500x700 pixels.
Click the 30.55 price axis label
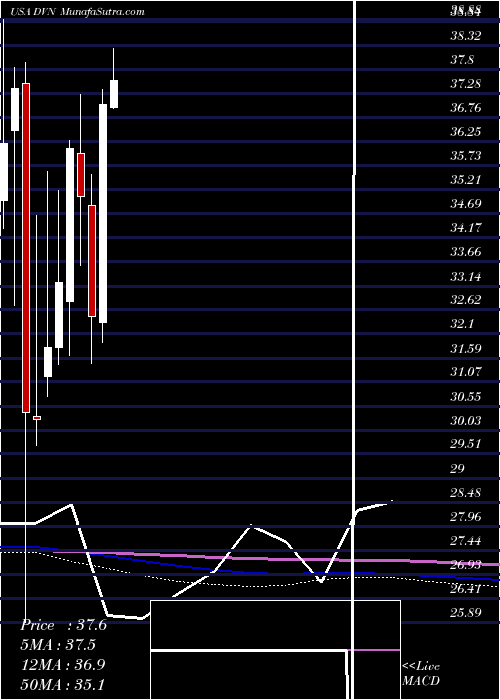(x=466, y=396)
